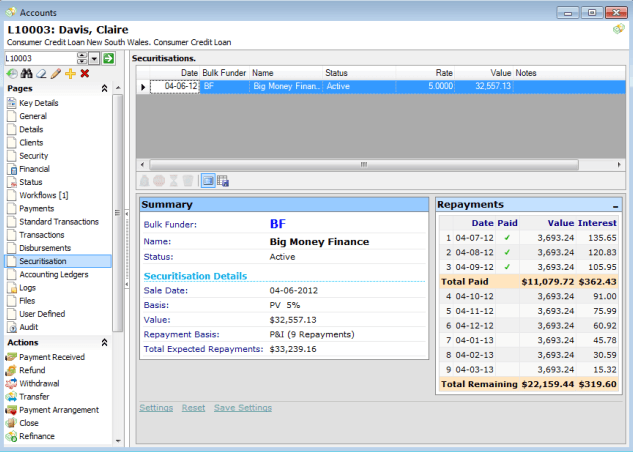Click the sidebar scroll down arrow
The image size is (633, 452).
tap(118, 441)
